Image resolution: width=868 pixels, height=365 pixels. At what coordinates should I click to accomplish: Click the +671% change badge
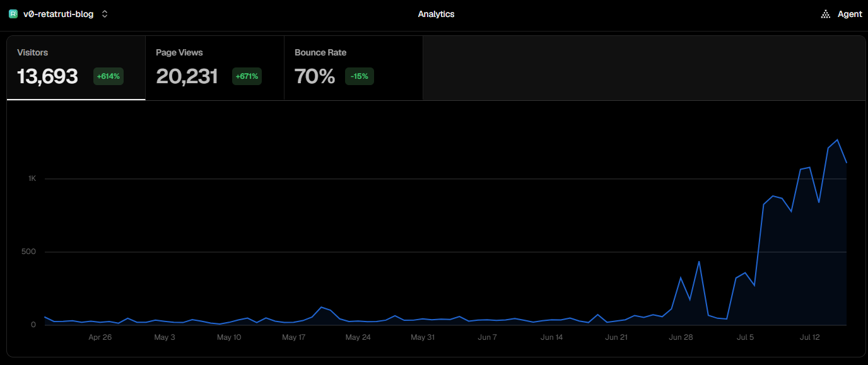click(x=247, y=76)
